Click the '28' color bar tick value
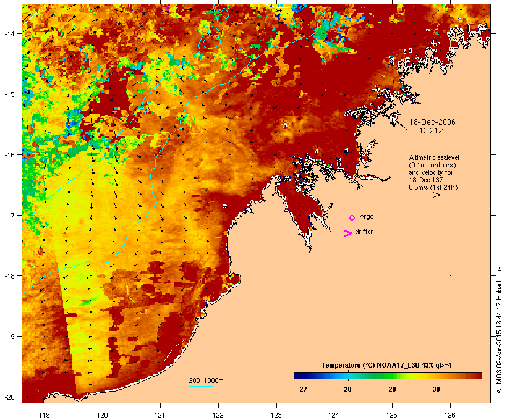 347,389
